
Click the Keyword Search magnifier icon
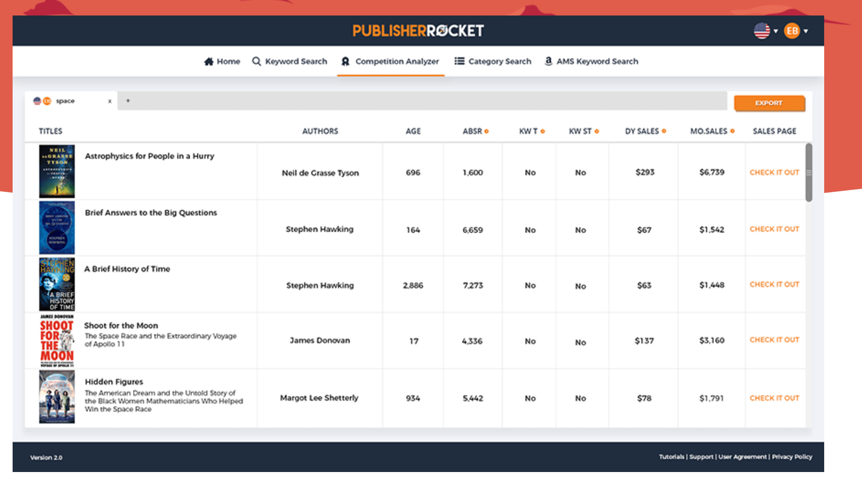(256, 62)
